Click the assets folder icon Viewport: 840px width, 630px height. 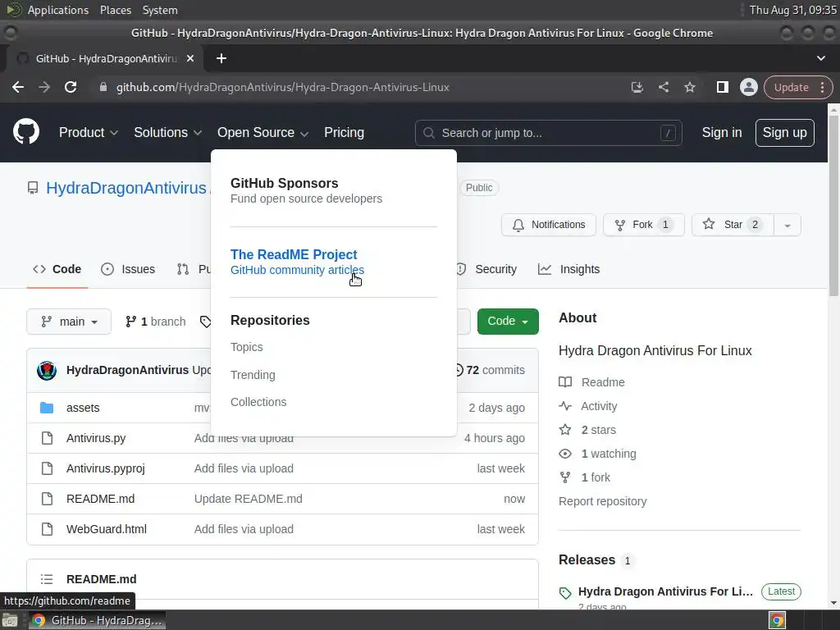coord(47,408)
